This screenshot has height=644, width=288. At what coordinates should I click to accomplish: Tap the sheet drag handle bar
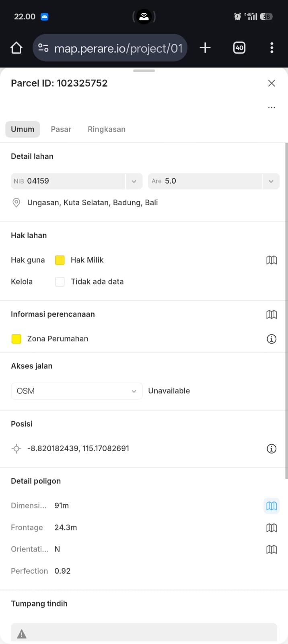[144, 71]
